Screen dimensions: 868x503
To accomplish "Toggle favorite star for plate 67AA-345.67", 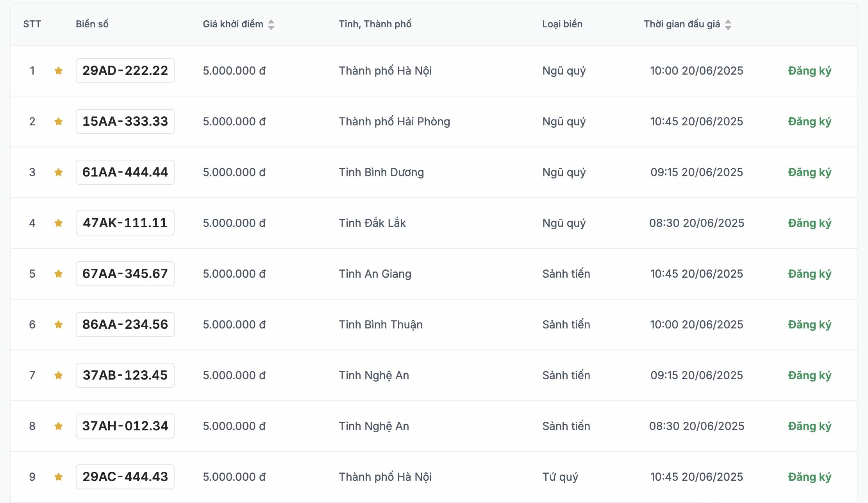I will point(59,274).
